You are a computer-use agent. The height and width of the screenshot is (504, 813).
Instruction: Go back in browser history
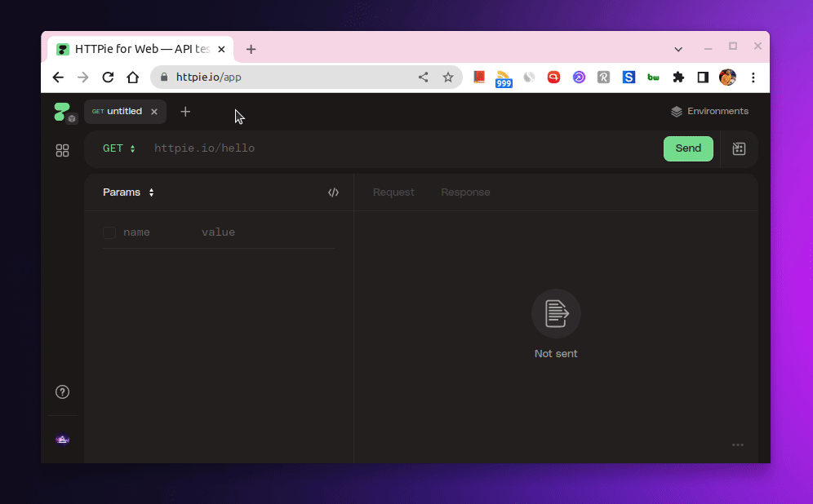58,77
